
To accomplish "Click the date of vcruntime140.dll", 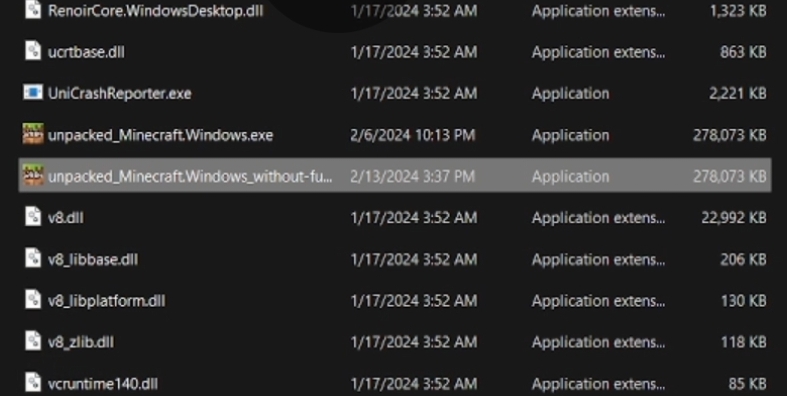I will [x=414, y=384].
